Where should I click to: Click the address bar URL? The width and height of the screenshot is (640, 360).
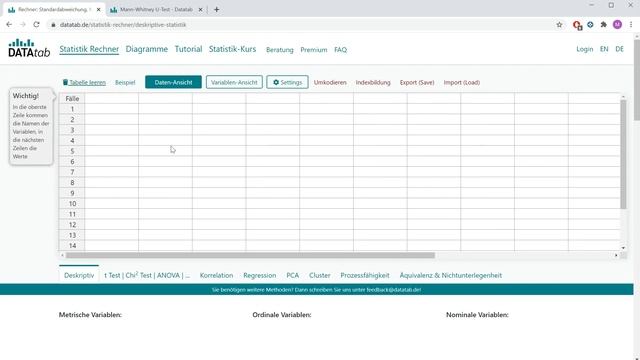pyautogui.click(x=123, y=25)
